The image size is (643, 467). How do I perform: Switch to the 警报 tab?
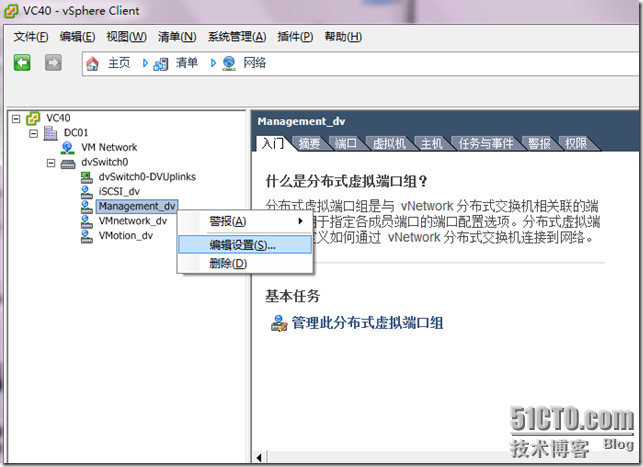(539, 144)
